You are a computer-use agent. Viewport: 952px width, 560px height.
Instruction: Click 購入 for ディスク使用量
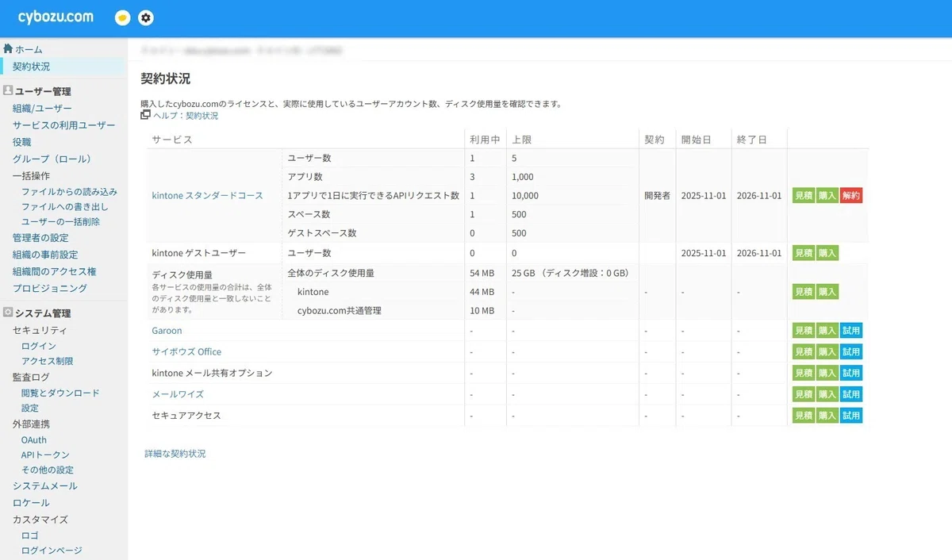[827, 292]
